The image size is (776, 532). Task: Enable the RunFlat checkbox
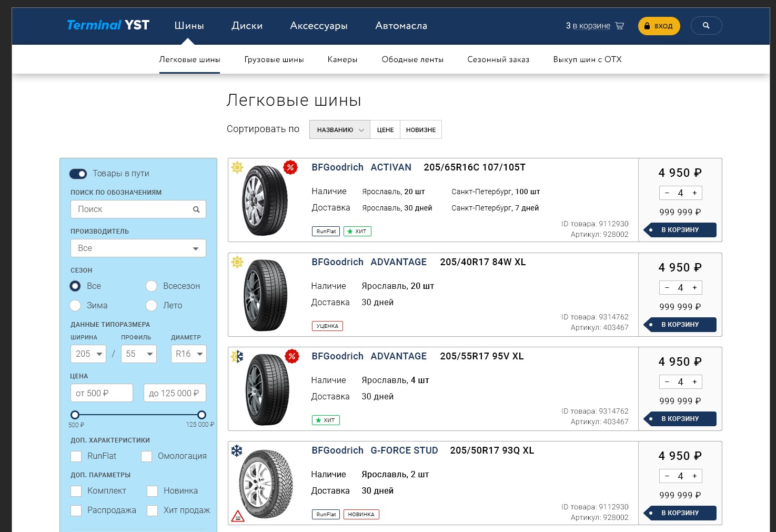click(76, 456)
